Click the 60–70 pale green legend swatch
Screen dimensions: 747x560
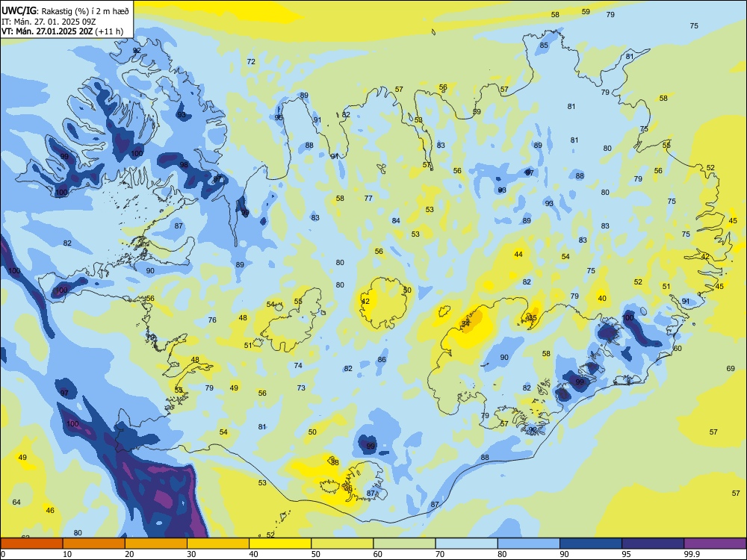pos(404,544)
